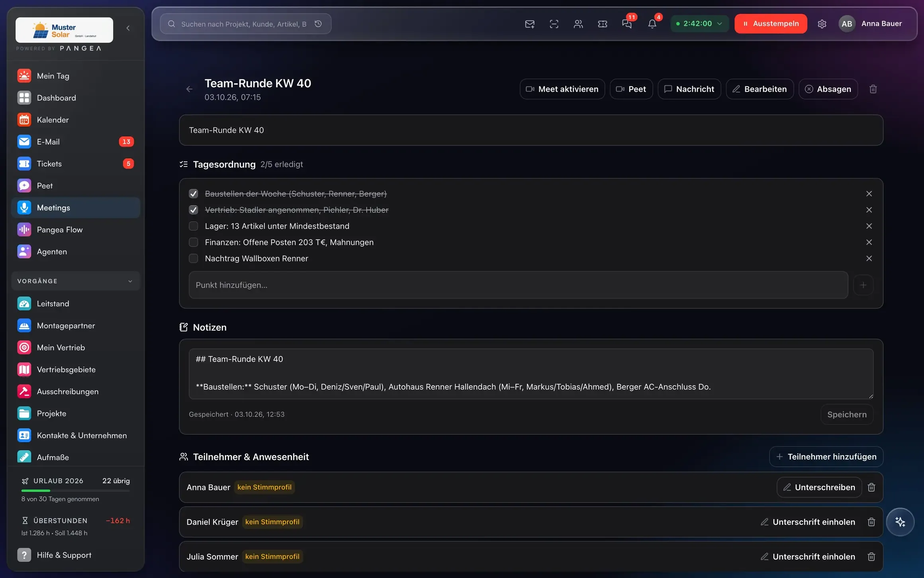
Task: Click Unterschreiben for Anna Bauer
Action: [819, 487]
